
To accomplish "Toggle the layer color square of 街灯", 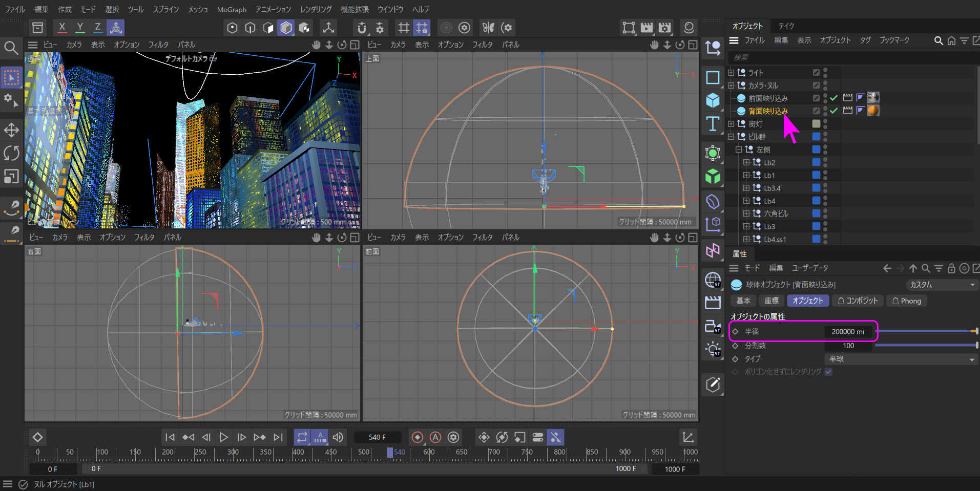I will [x=816, y=124].
